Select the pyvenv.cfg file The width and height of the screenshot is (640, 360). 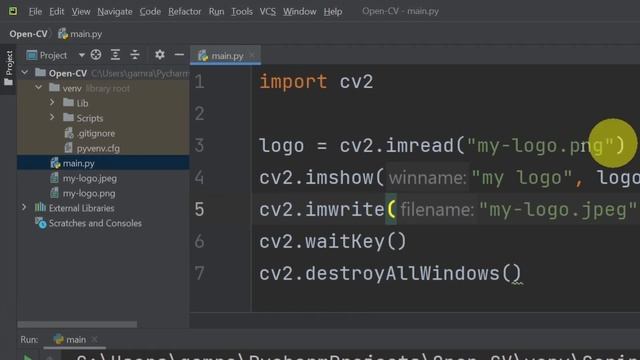coord(103,148)
